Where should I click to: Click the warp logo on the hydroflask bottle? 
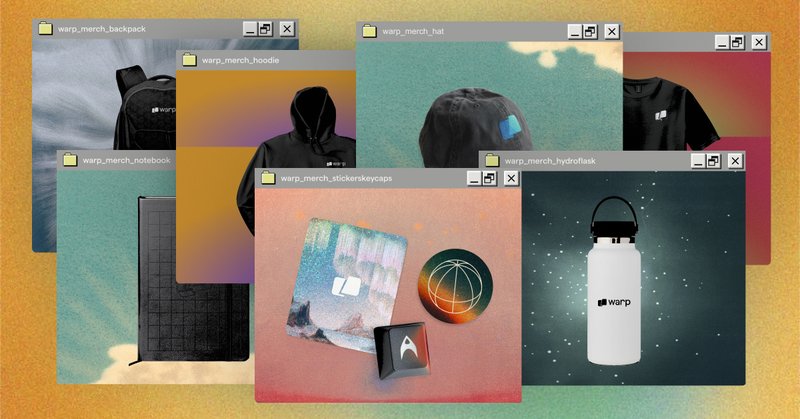point(614,302)
